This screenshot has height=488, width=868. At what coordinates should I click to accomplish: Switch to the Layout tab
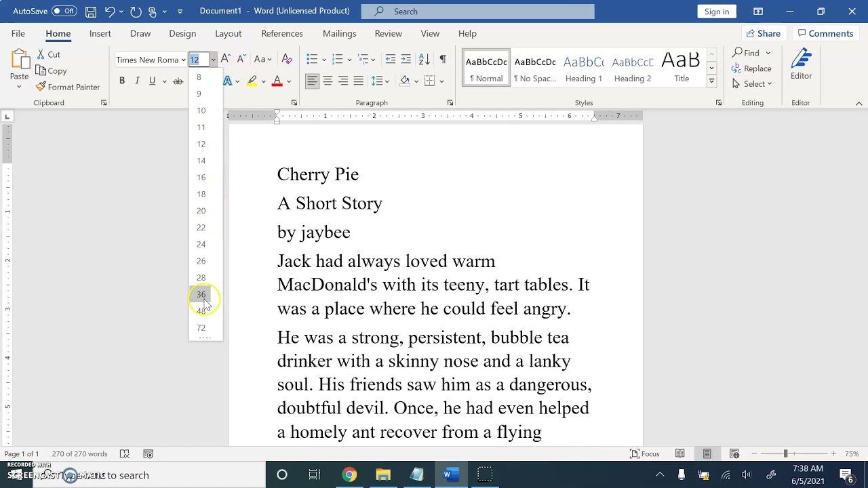point(228,33)
